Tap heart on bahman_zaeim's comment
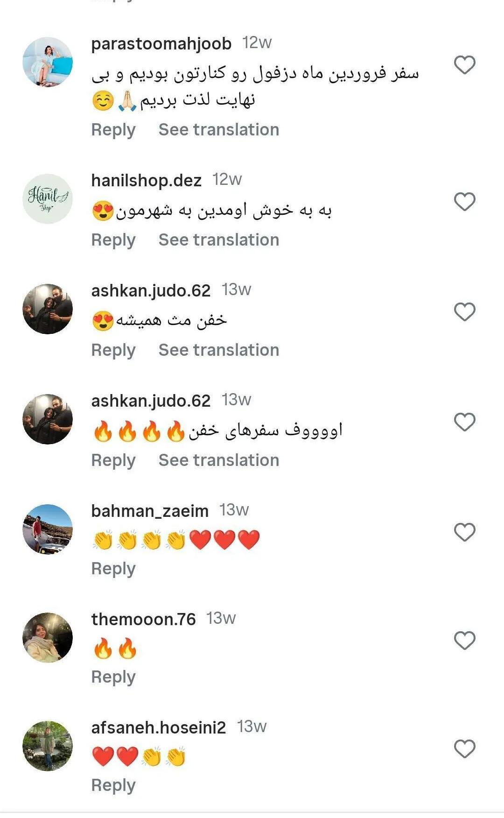Viewport: 504px width, 818px height. (x=464, y=532)
